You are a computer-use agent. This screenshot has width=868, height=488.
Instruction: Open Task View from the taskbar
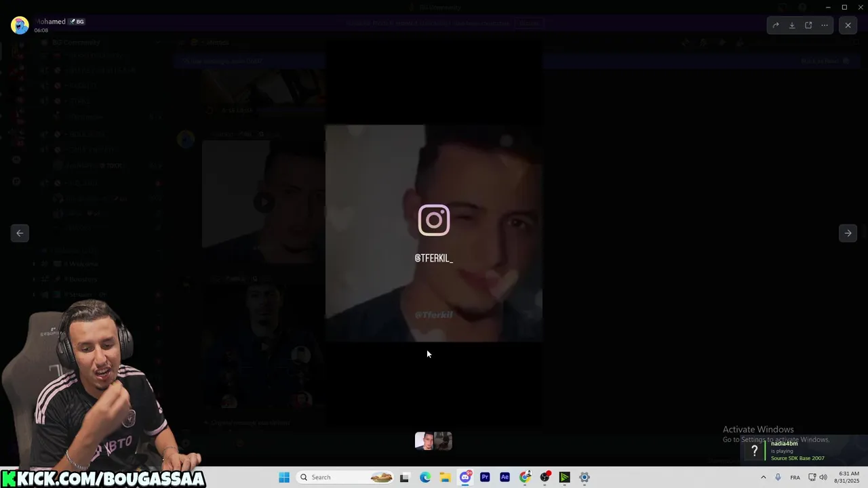coord(405,477)
